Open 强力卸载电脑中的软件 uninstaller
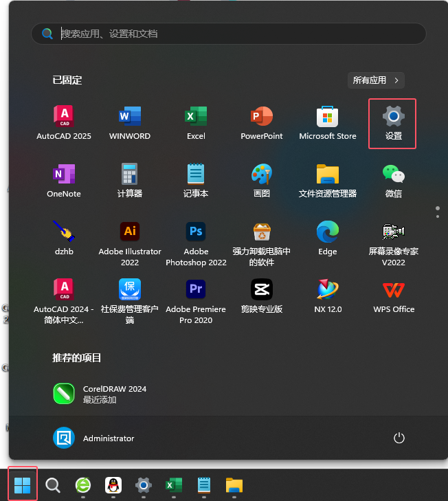This screenshot has width=448, height=501. pos(262,244)
